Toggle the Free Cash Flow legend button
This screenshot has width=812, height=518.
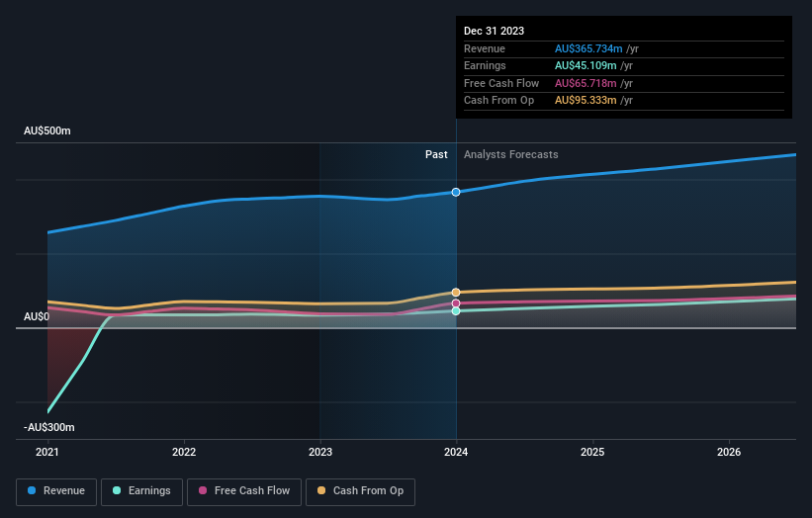click(244, 491)
